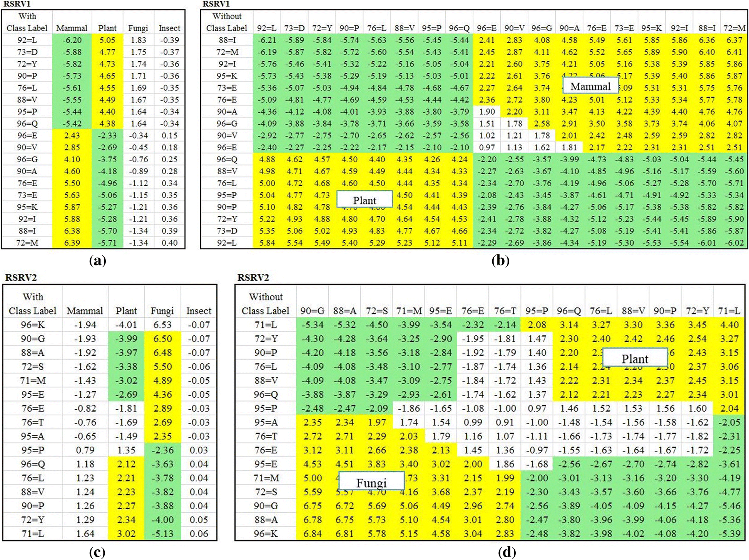
Task: Click the 4.40 cell in table (d) top row
Action: pyautogui.click(x=729, y=325)
